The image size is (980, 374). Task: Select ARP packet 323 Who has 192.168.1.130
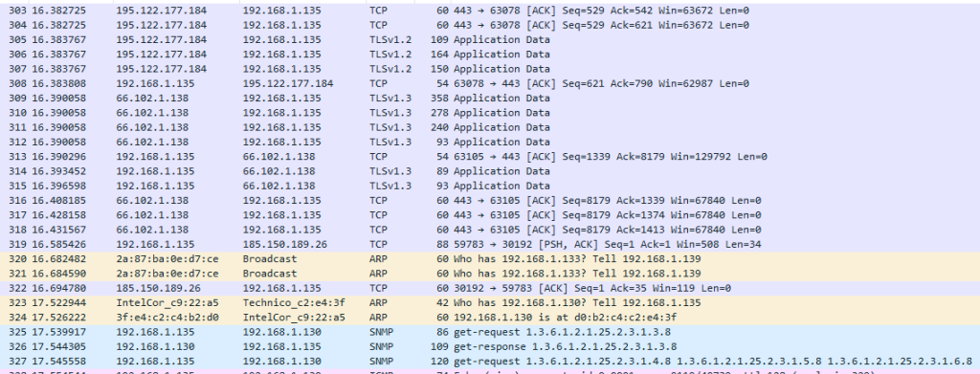pyautogui.click(x=490, y=303)
